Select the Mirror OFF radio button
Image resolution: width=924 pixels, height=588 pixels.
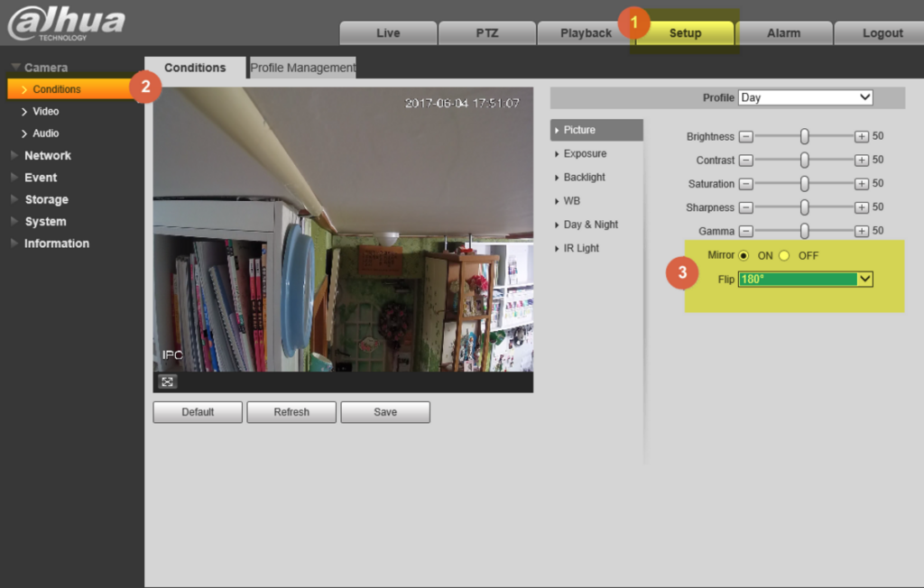tap(784, 256)
